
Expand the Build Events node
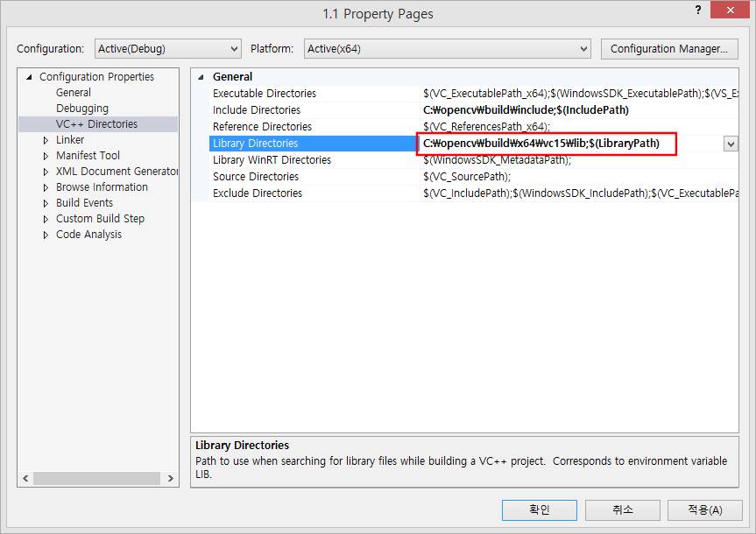[46, 203]
